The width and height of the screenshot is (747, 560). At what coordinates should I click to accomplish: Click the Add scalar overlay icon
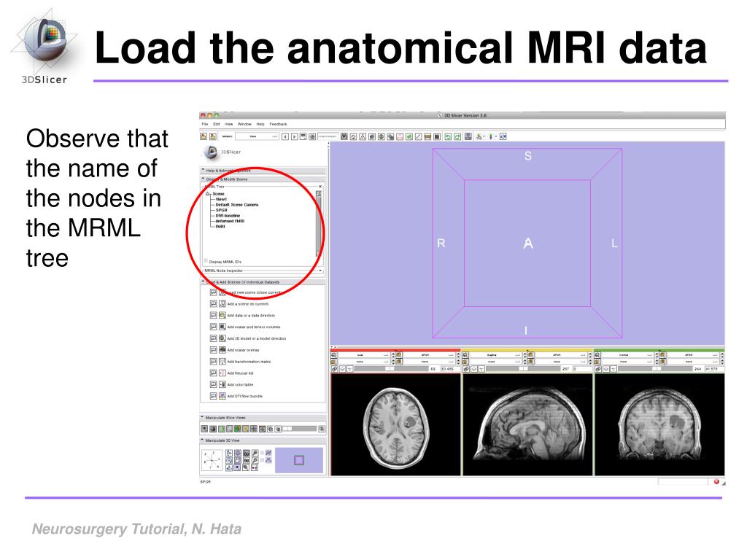click(222, 350)
